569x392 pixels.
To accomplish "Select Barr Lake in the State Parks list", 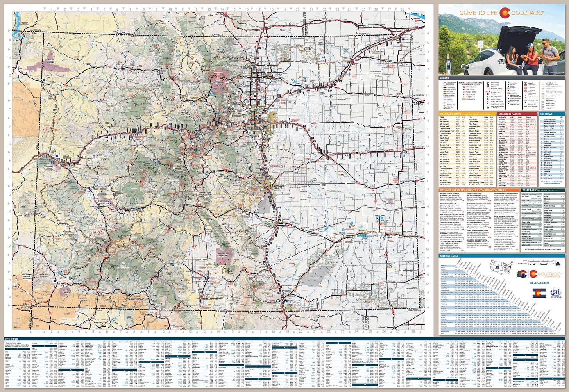I will [x=531, y=197].
